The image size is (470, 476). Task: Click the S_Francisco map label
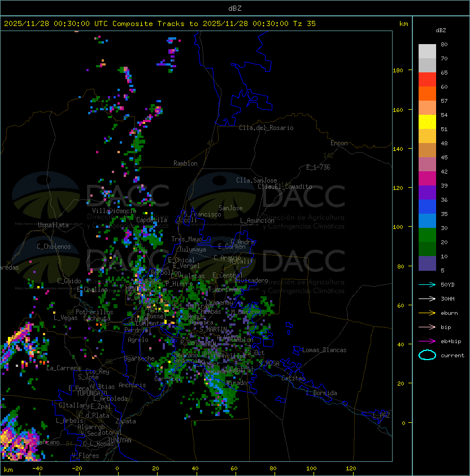coord(202,214)
